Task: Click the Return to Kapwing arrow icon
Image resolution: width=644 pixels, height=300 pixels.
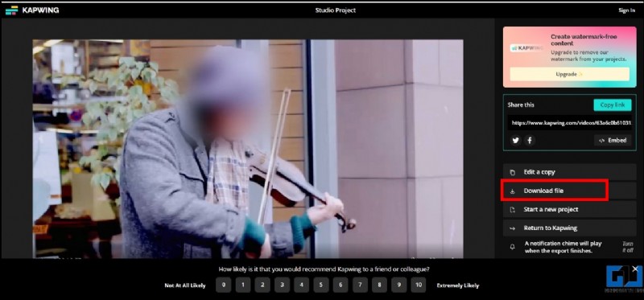Action: click(512, 228)
